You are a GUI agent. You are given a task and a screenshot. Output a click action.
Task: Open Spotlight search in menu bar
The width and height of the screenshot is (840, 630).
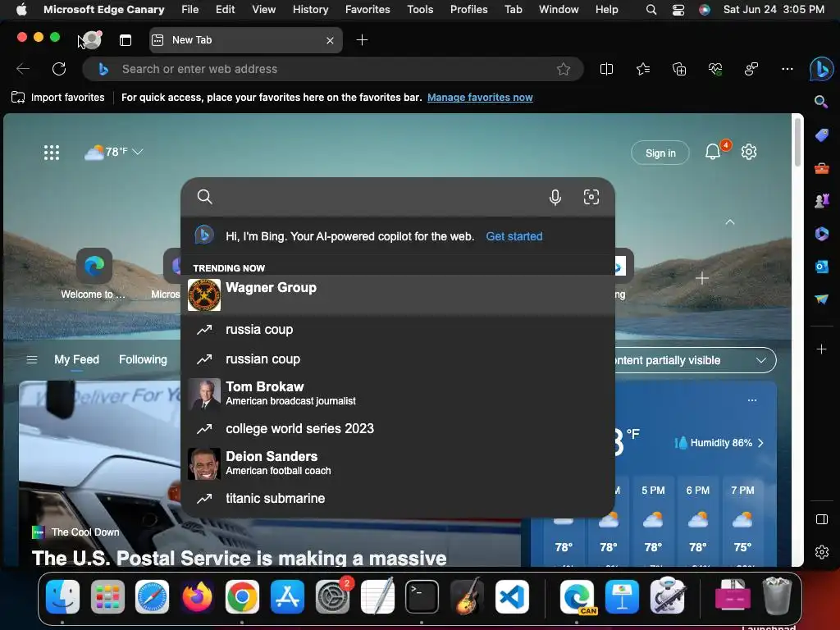(x=651, y=9)
